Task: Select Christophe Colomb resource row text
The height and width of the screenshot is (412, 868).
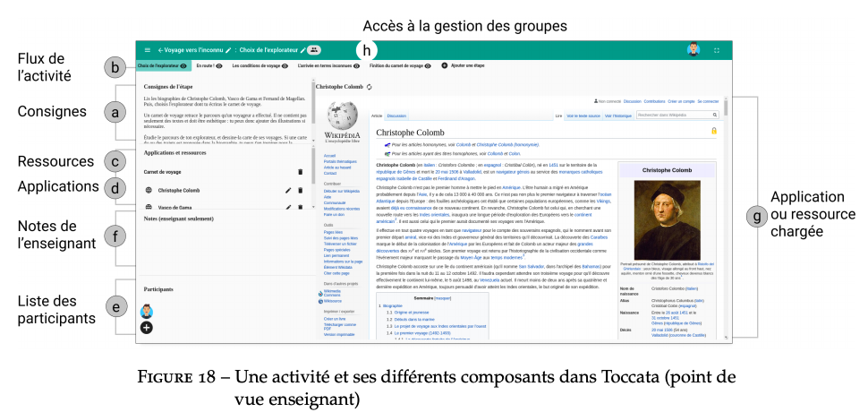Action: coord(179,191)
